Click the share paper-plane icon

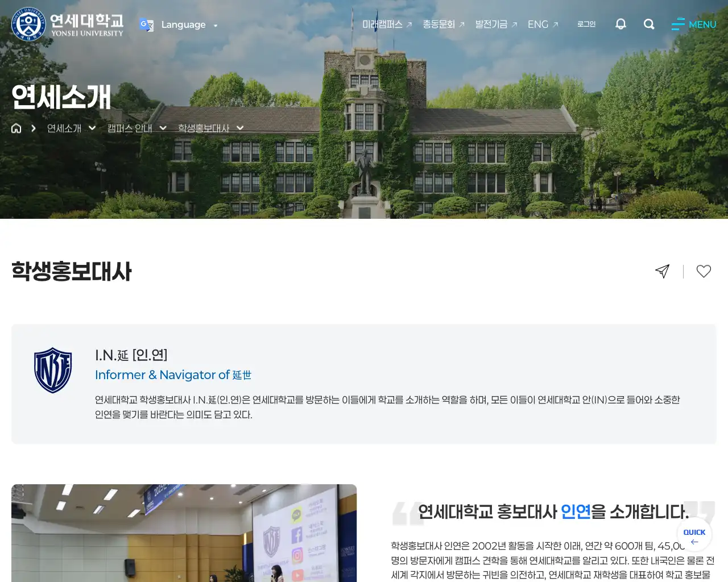663,271
